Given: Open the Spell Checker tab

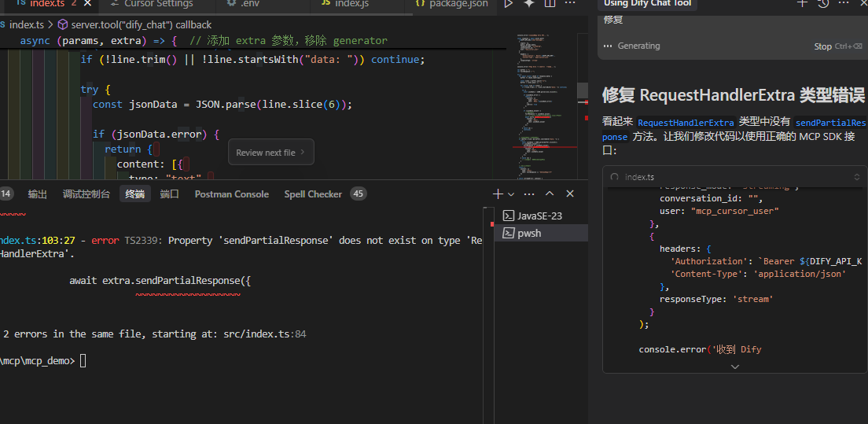Looking at the screenshot, I should [x=314, y=194].
